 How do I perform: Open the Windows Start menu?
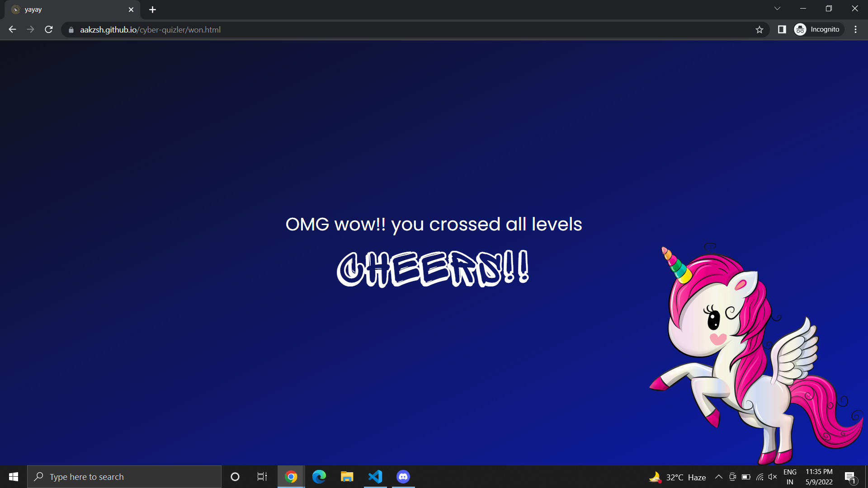point(14,477)
